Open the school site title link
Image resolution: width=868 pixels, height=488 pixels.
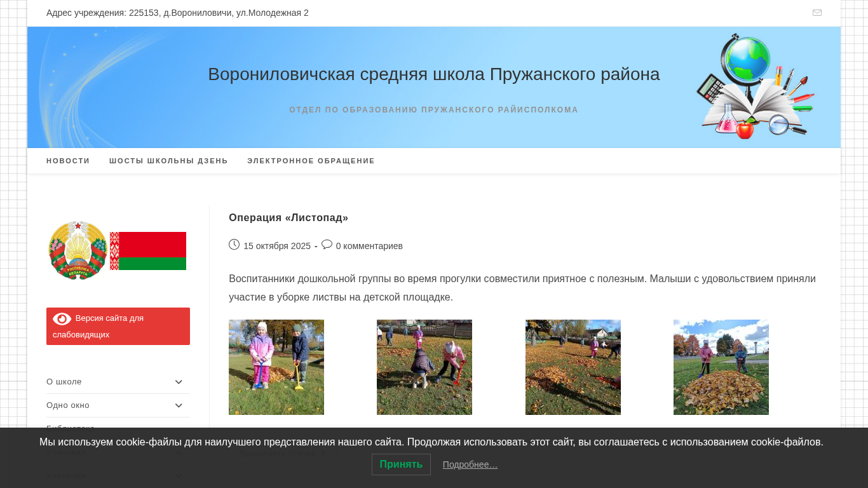click(433, 74)
